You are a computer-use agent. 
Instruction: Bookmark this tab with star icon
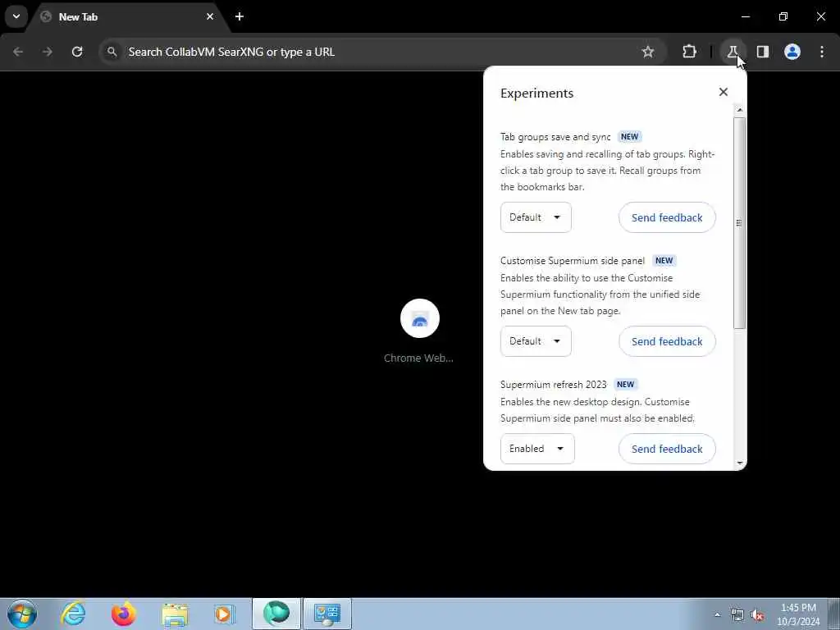(648, 52)
